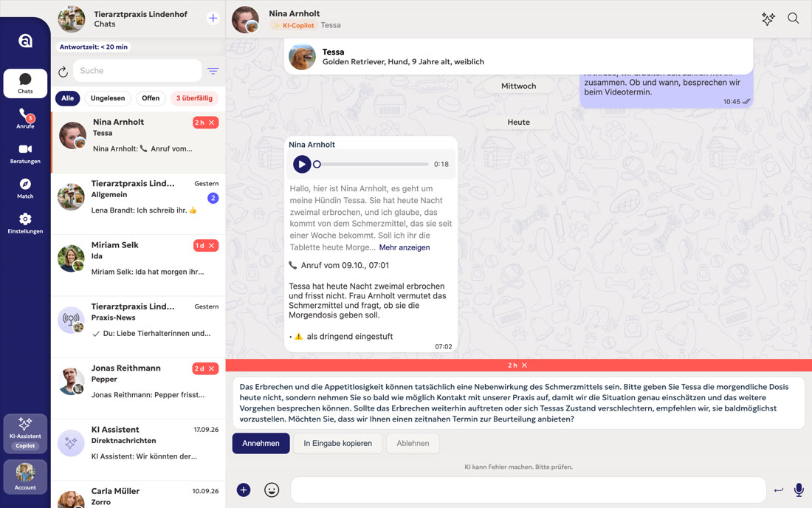Send the message with enter arrow icon

point(778,490)
